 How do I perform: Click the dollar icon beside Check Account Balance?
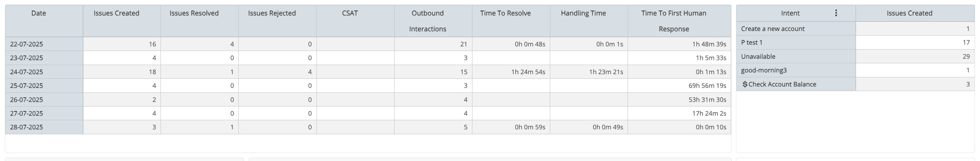pyautogui.click(x=745, y=84)
